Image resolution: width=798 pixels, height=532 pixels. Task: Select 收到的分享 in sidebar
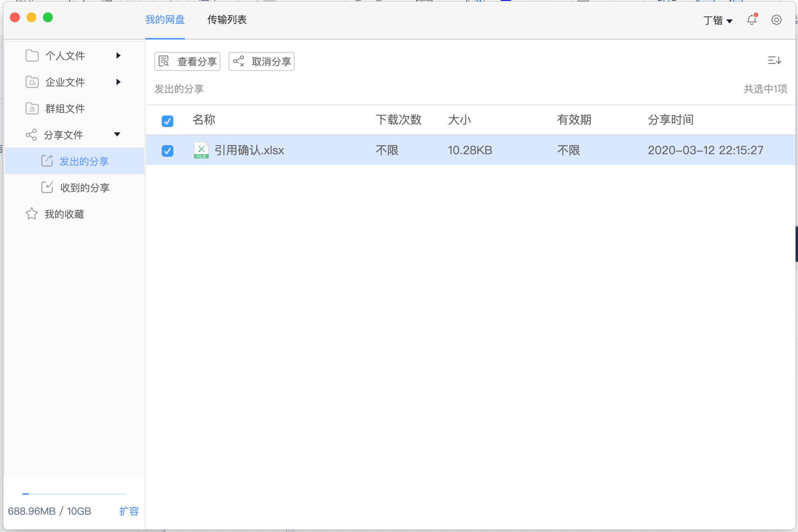pyautogui.click(x=75, y=187)
